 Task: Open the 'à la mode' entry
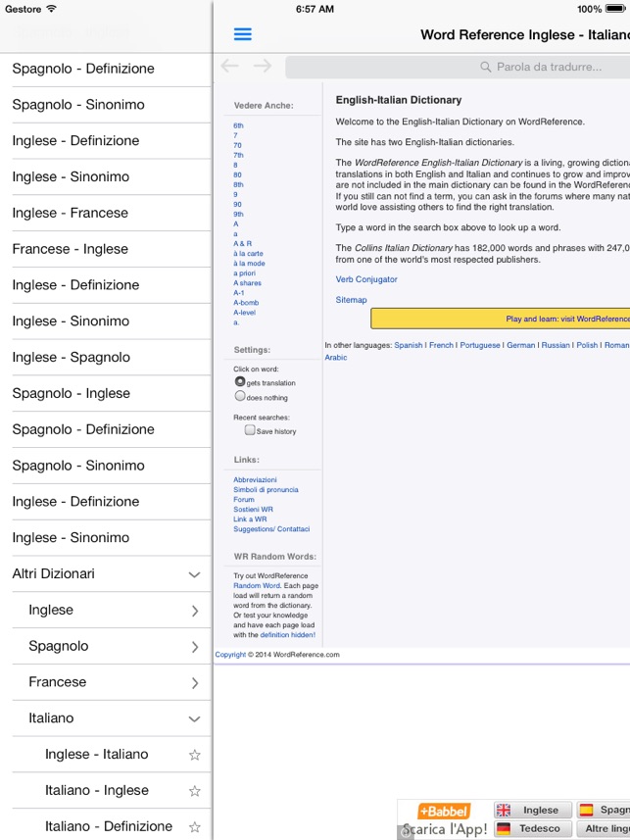coord(249,263)
